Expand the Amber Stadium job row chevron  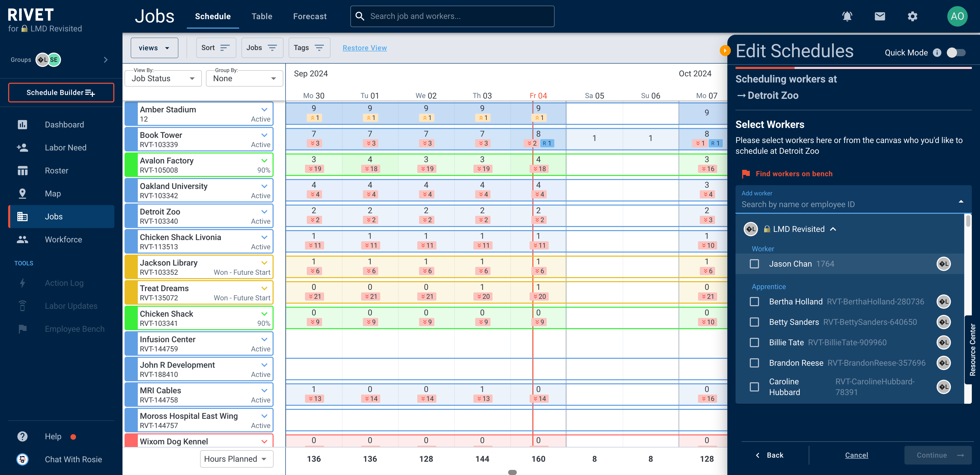pyautogui.click(x=264, y=109)
